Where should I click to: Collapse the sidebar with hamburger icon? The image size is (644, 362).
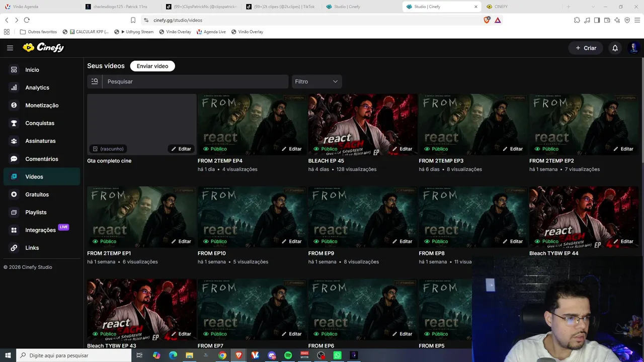[x=10, y=48]
